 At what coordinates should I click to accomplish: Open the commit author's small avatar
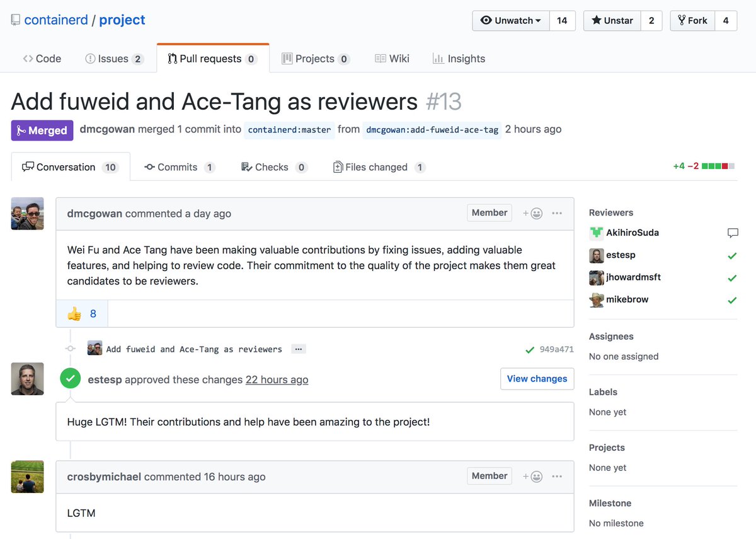(94, 348)
